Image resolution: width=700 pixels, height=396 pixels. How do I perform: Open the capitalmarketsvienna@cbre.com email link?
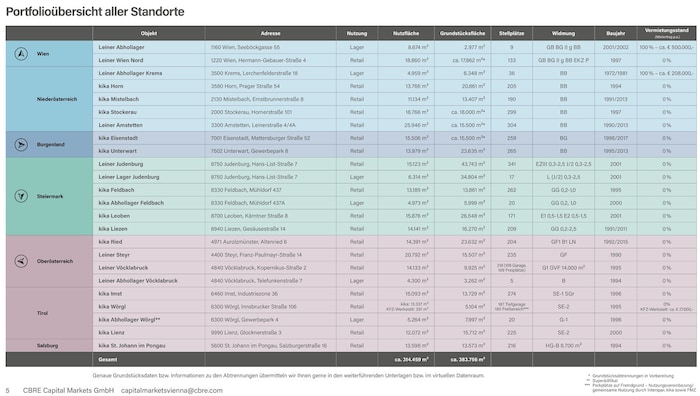click(172, 390)
